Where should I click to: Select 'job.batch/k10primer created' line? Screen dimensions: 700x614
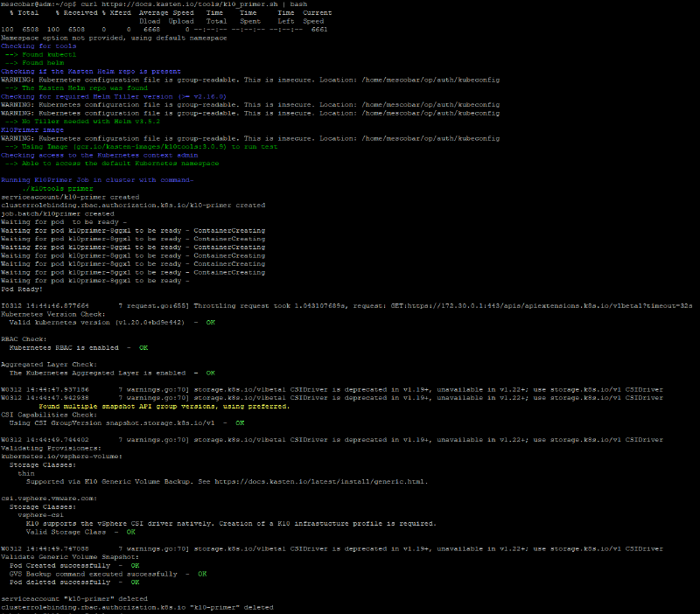58,213
